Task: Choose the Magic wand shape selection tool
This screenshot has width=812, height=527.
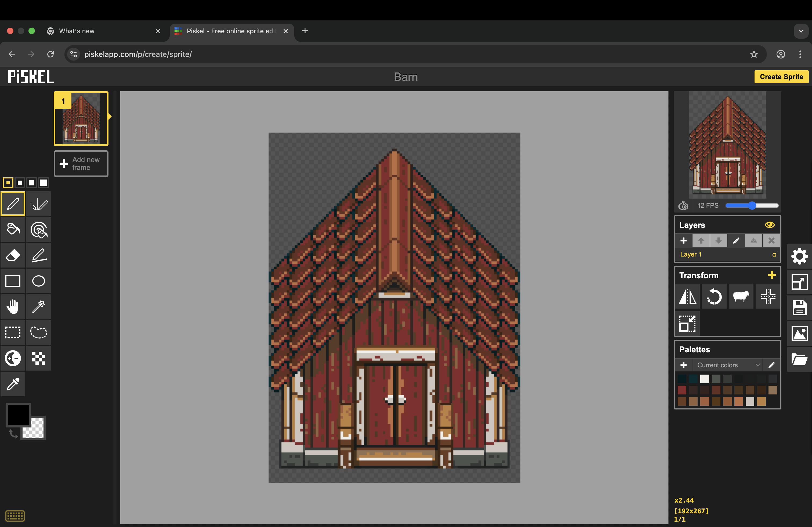Action: click(39, 307)
